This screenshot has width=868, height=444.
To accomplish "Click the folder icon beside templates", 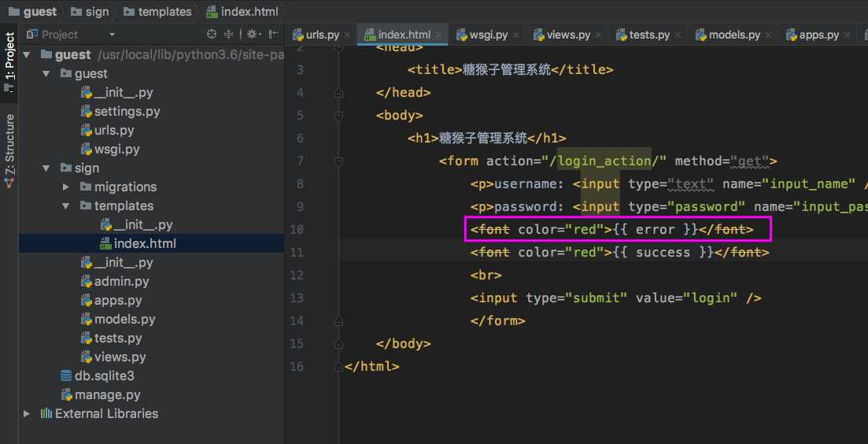I will coord(86,206).
